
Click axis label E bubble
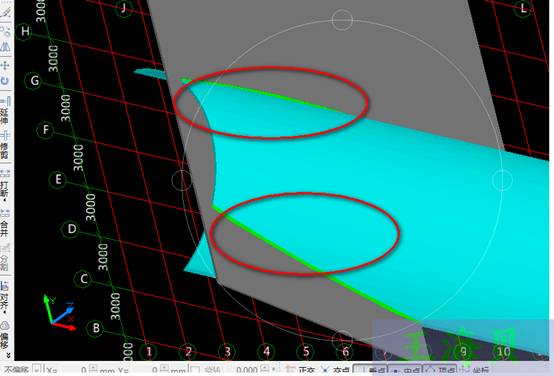(x=58, y=180)
